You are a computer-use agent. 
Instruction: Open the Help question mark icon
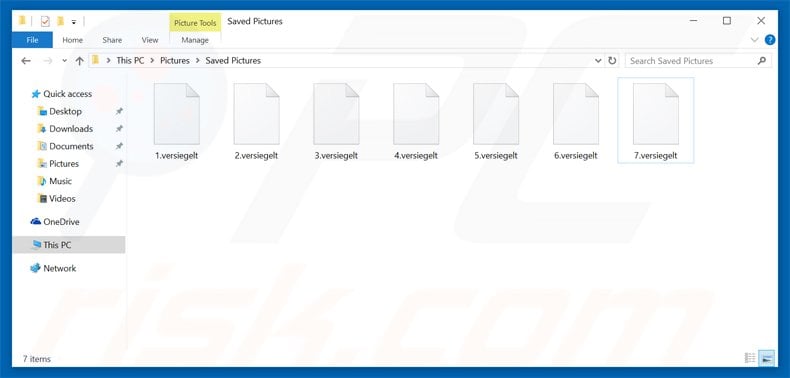click(x=770, y=40)
